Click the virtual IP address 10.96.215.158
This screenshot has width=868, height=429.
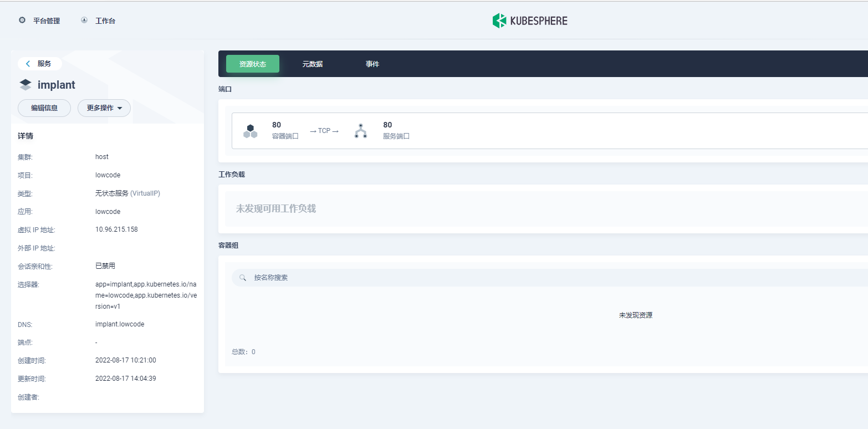116,229
